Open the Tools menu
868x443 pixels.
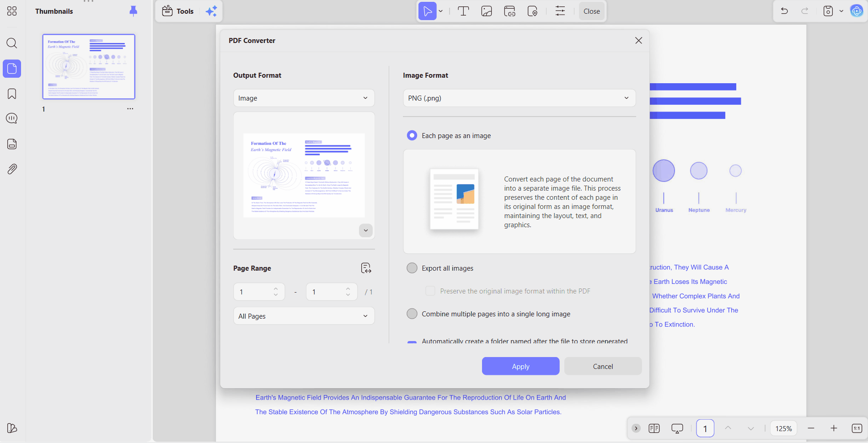point(178,11)
